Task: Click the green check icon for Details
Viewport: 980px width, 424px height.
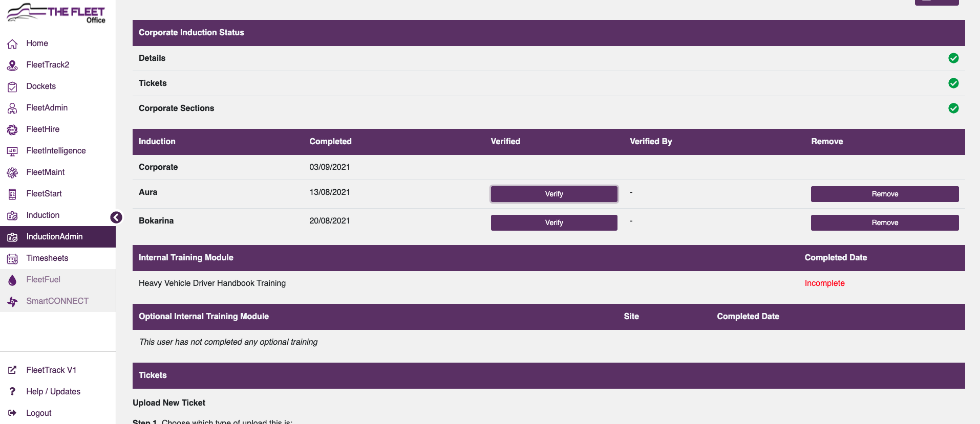Action: [x=953, y=58]
